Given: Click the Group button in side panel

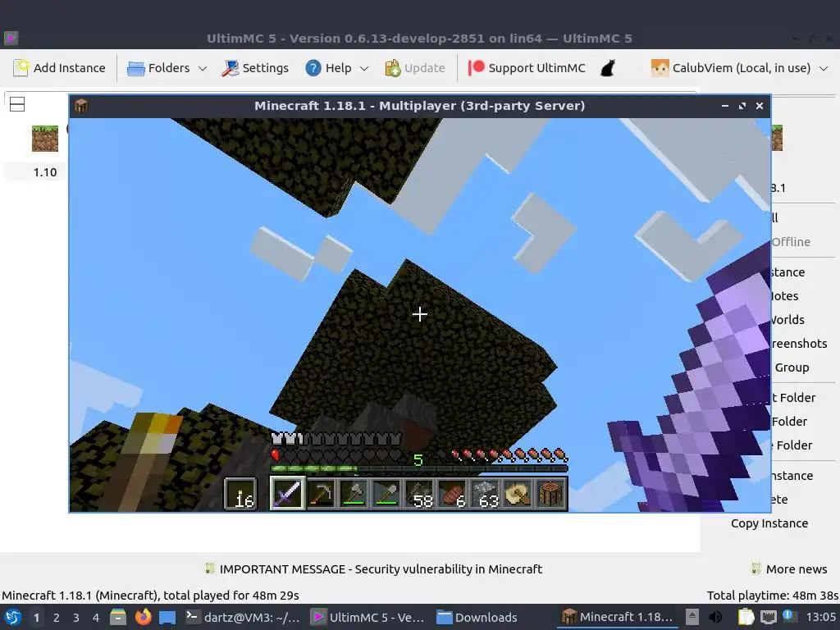Looking at the screenshot, I should 792,367.
